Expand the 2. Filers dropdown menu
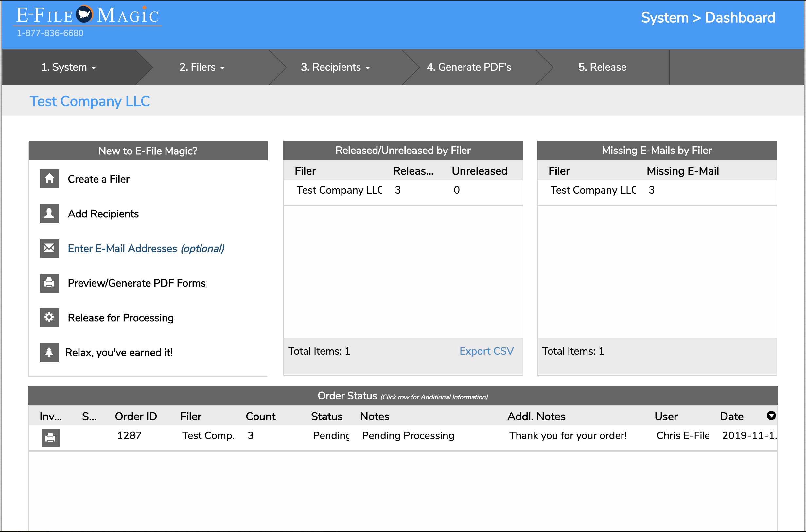Image resolution: width=806 pixels, height=532 pixels. (202, 67)
